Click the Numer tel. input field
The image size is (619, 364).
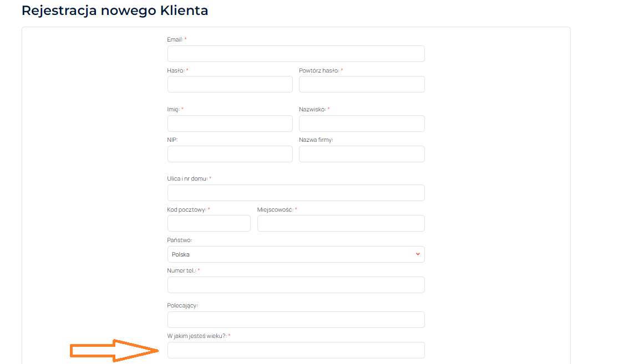[x=296, y=285]
